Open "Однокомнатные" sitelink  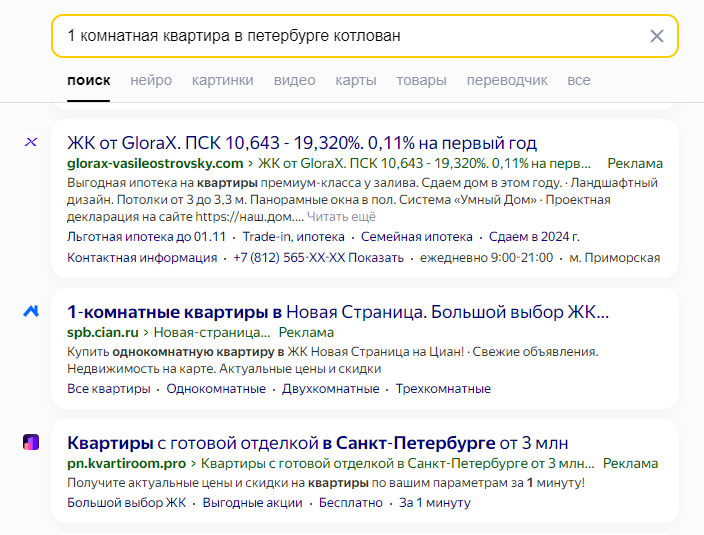click(216, 389)
